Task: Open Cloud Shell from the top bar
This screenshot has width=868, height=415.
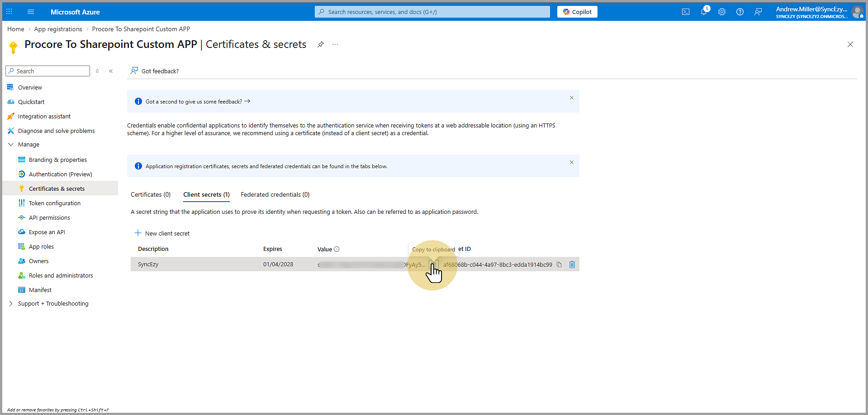Action: [685, 12]
